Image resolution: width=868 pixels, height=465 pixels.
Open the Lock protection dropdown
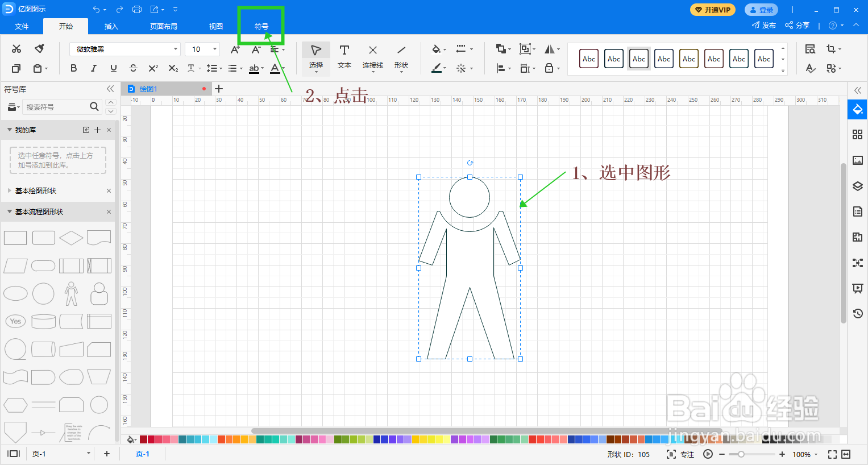[553, 68]
